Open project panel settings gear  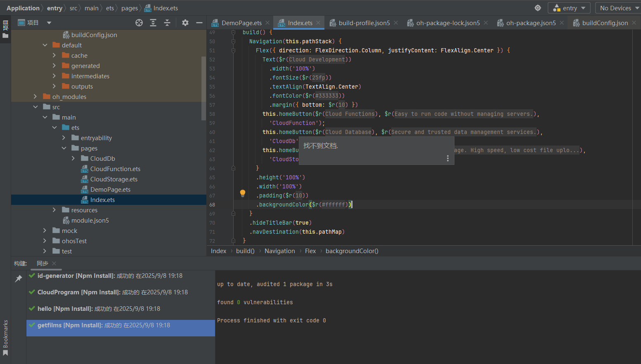(185, 23)
